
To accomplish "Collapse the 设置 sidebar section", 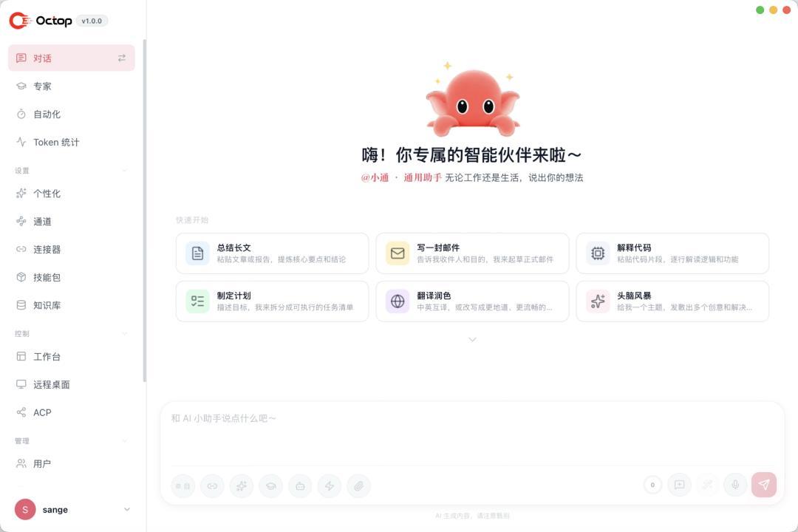I will pyautogui.click(x=124, y=171).
